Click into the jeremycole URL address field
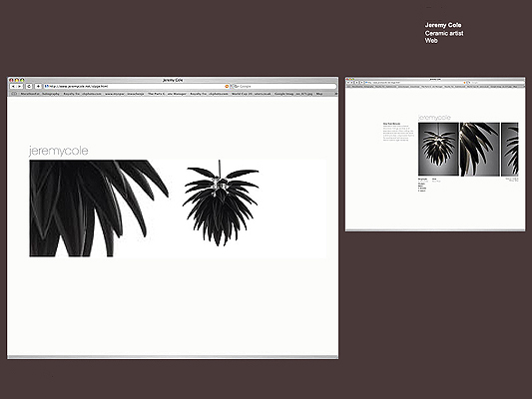Screen dimensions: 532x399 pos(137,87)
